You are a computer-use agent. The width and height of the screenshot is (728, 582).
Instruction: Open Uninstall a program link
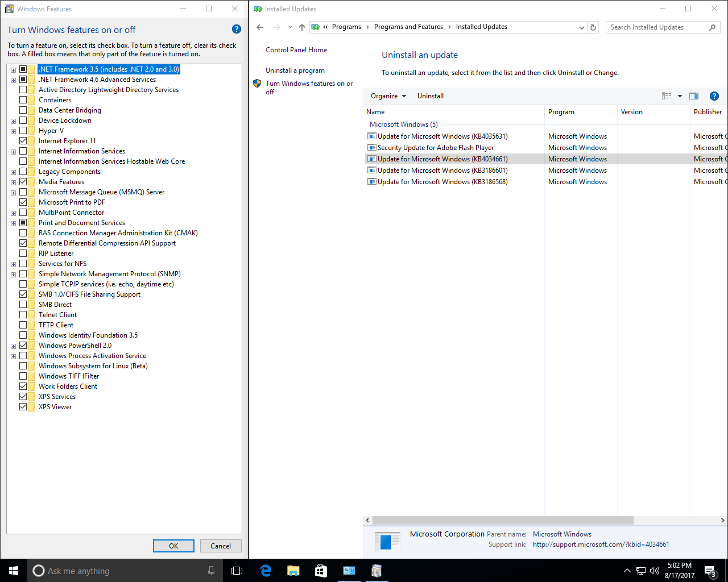[295, 70]
